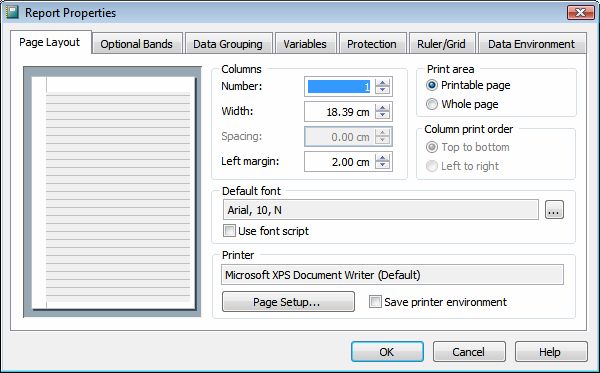Decrease the Left margin spinner
Viewport: 600px width, 373px height.
[x=382, y=166]
